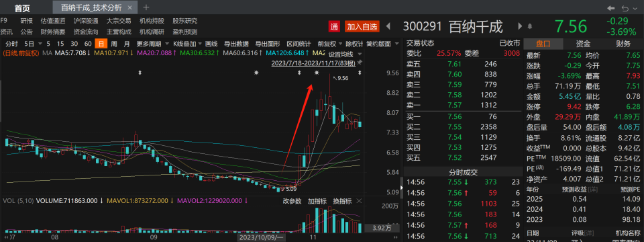This screenshot has height=242, width=644.
Task: Click the orange 加入自选 button
Action: coord(362,27)
